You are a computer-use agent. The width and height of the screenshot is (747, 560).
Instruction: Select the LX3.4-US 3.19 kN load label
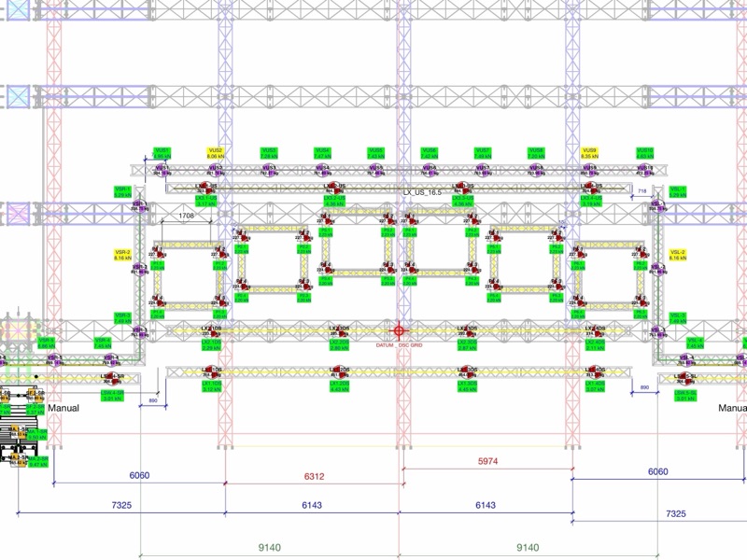tap(591, 201)
